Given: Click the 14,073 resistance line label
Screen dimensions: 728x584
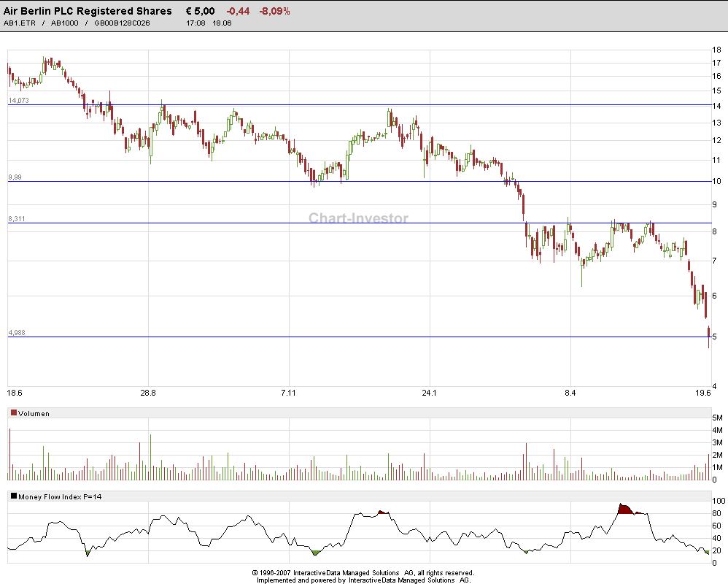Looking at the screenshot, I should coord(18,100).
